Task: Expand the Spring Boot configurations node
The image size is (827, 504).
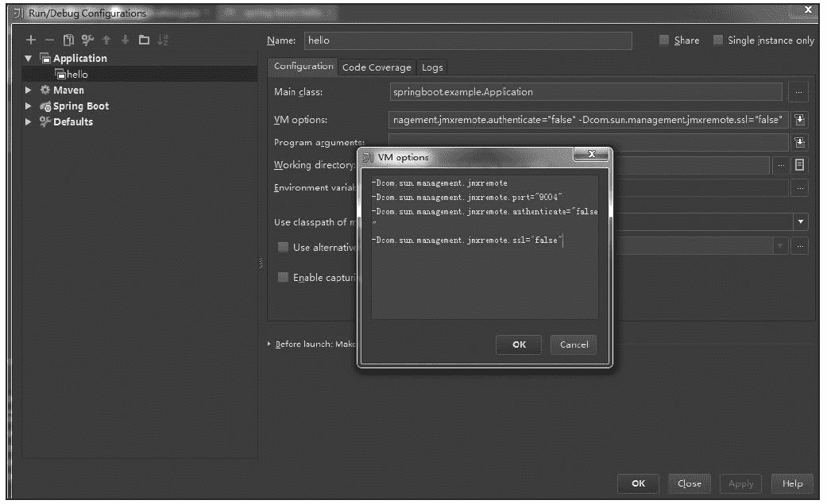Action: (29, 106)
